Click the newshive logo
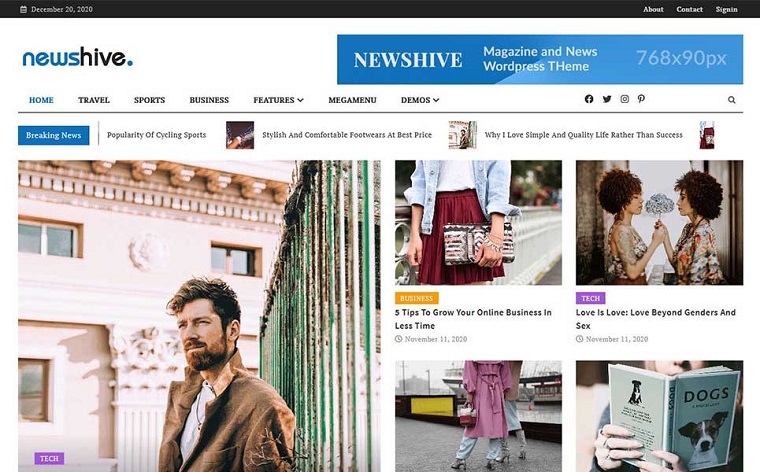760x472 pixels. 77,58
